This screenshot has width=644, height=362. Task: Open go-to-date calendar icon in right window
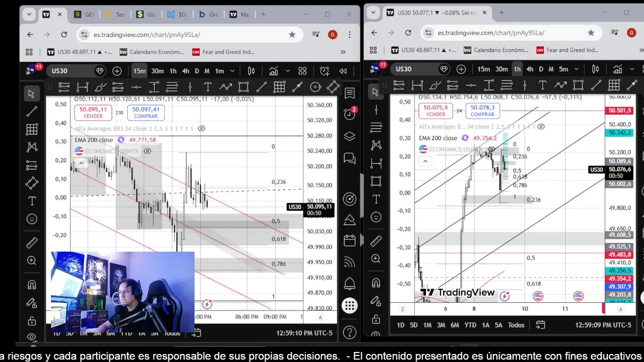click(540, 325)
